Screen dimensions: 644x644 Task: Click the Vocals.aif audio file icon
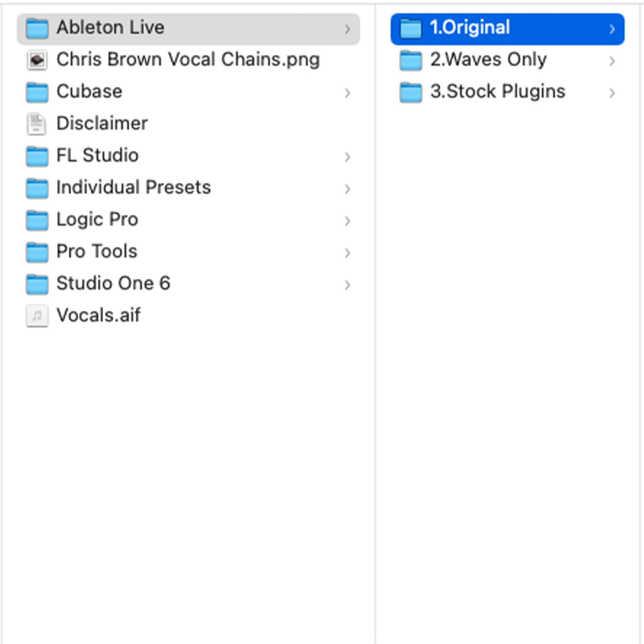point(37,316)
